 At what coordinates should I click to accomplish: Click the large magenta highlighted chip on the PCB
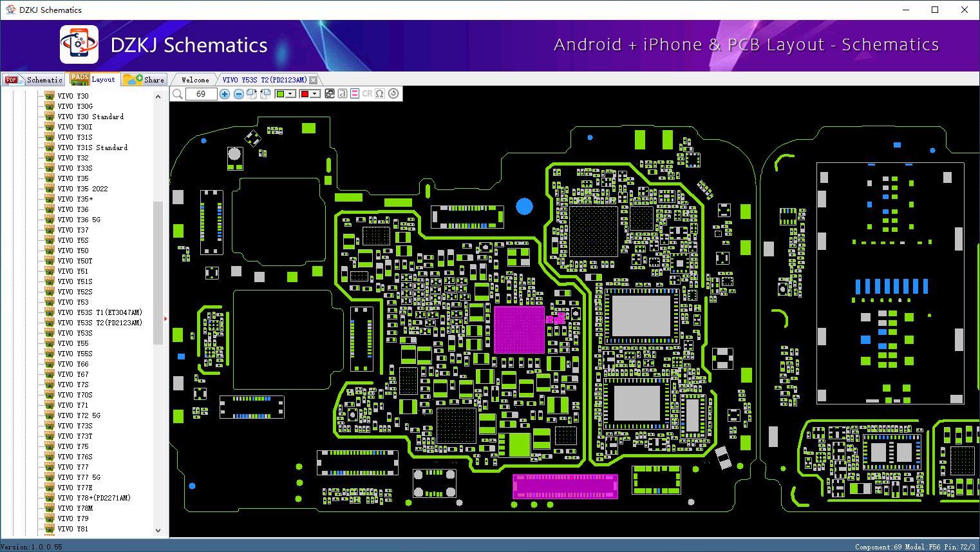[x=519, y=329]
